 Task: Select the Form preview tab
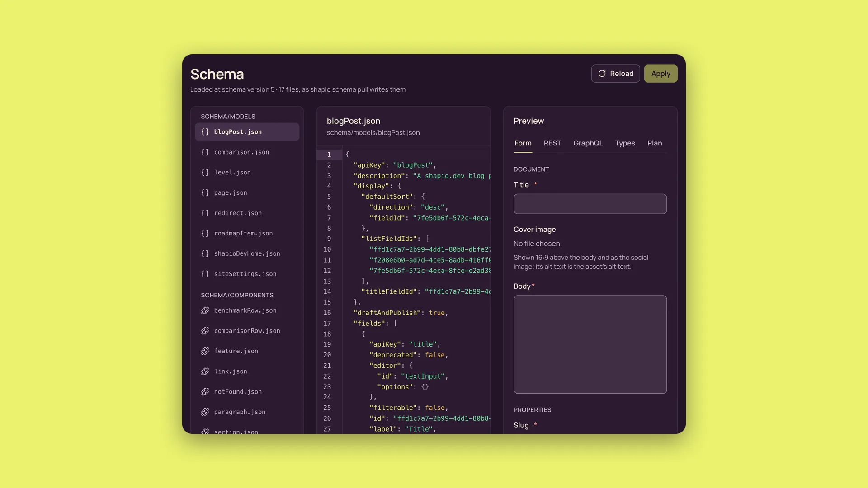[x=523, y=143]
